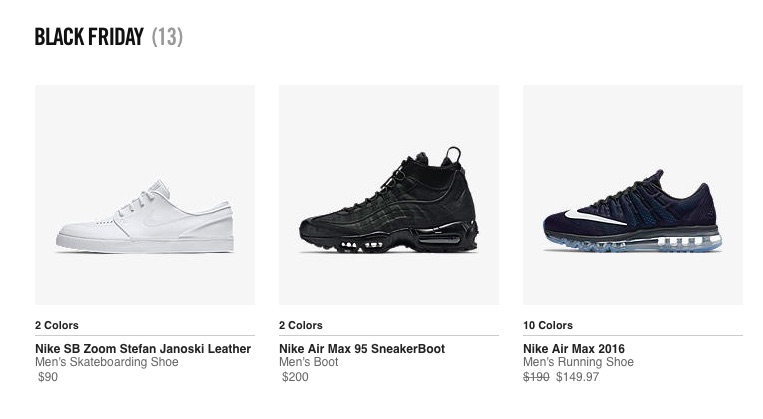This screenshot has width=763, height=419.
Task: Click the Men's Skateboarding Shoe subtitle
Action: tap(105, 362)
